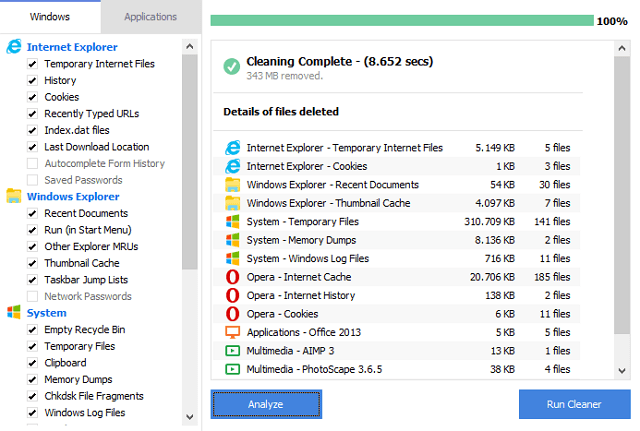Screen dimensions: 640x431
Task: Click the green progress bar at 100%
Action: coord(400,21)
